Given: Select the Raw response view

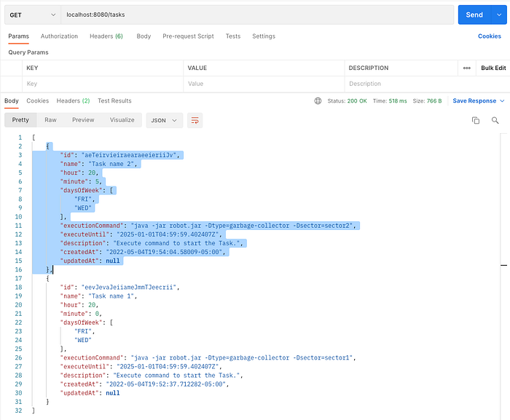Looking at the screenshot, I should click(50, 120).
